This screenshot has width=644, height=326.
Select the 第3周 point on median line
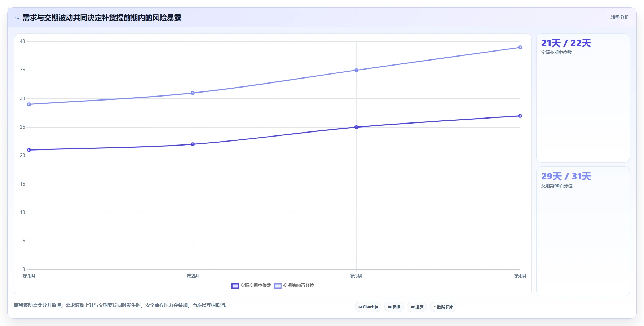356,127
